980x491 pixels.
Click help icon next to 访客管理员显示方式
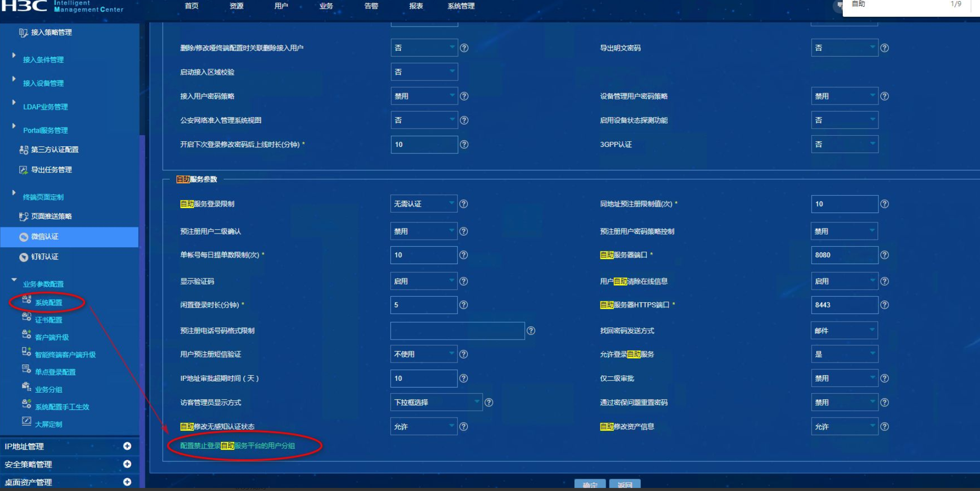pyautogui.click(x=489, y=403)
